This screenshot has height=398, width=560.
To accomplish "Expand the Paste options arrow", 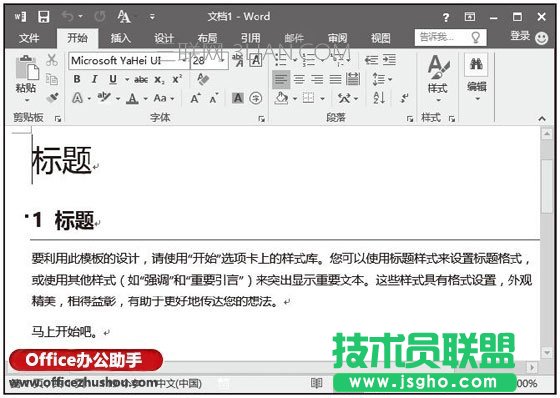I will [x=27, y=100].
